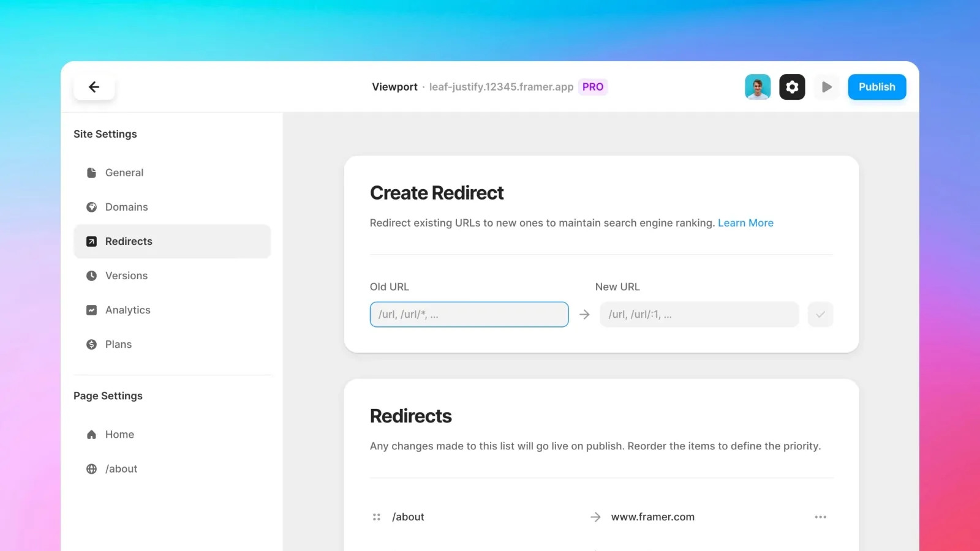This screenshot has height=551, width=980.
Task: Click the back arrow to exit settings
Action: [x=94, y=86]
